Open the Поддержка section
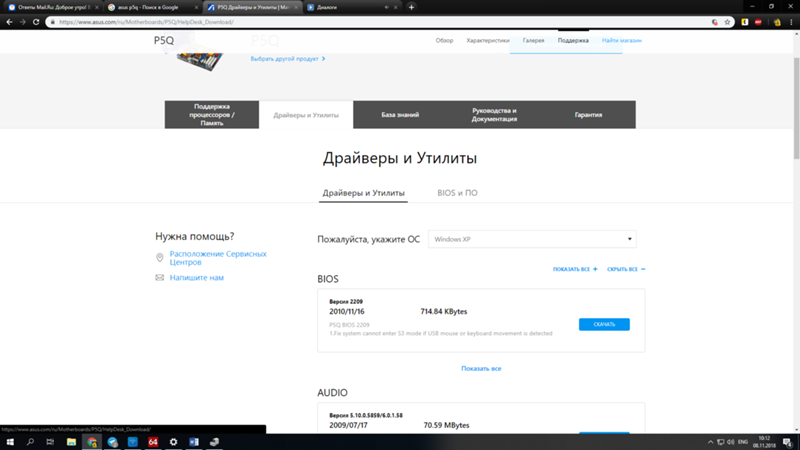 573,40
